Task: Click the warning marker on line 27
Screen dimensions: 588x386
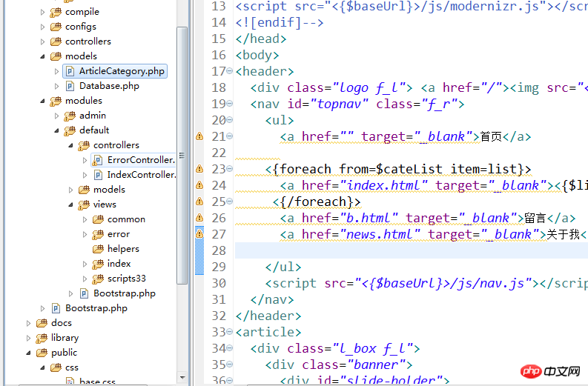Action: tap(199, 234)
